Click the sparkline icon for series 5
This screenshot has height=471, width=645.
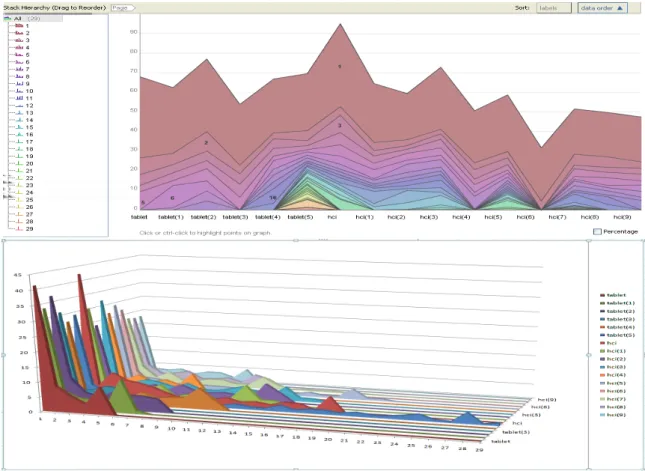tap(19, 55)
